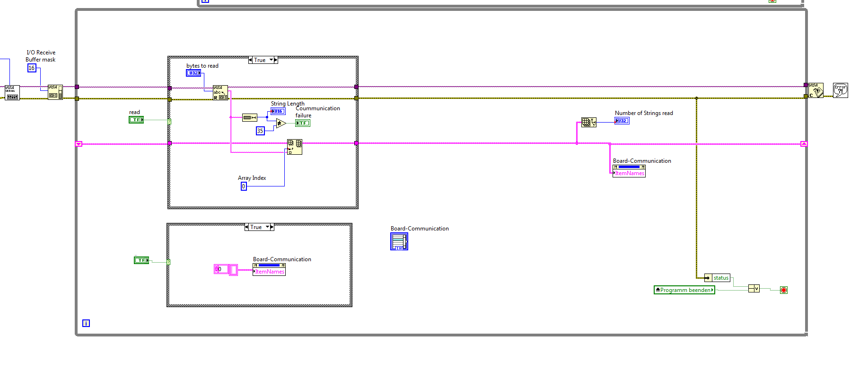Screen dimensions: 868x389
Task: Click the "Board-Communication" label above the listbox terminal
Action: click(420, 229)
